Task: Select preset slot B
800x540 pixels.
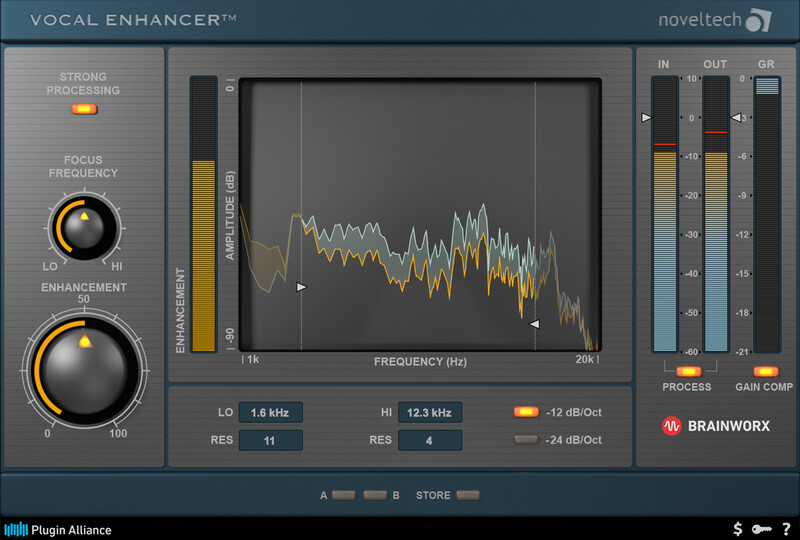Action: tap(374, 495)
